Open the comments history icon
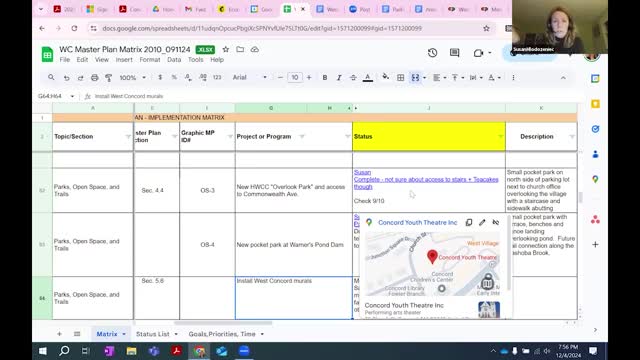Viewport: 640px width, 360px height. point(454,53)
